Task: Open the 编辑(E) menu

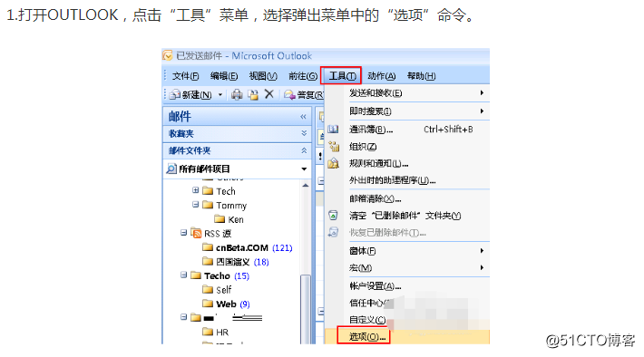Action: click(224, 76)
